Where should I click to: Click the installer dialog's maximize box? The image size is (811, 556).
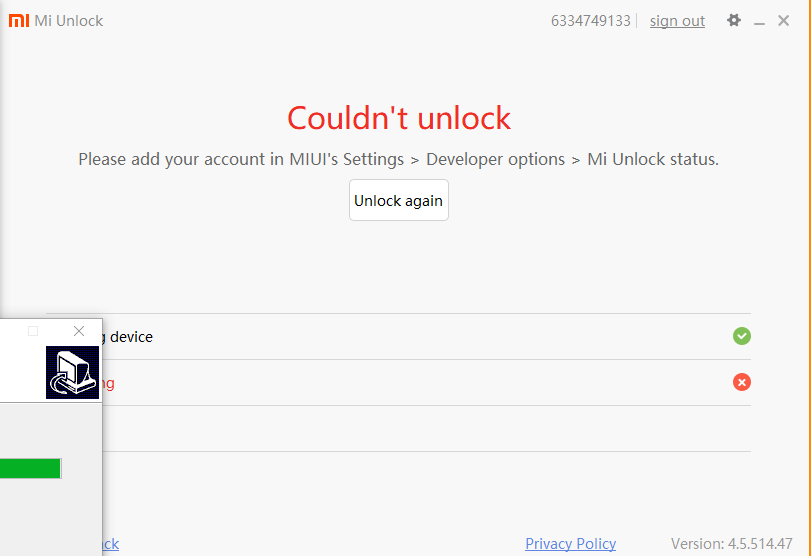click(x=33, y=331)
